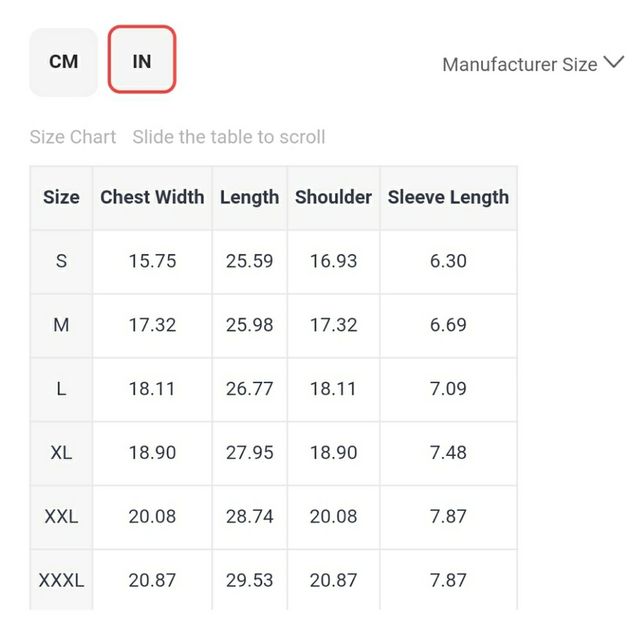Viewport: 644px width, 644px height.
Task: Click the Size column header
Action: point(61,197)
